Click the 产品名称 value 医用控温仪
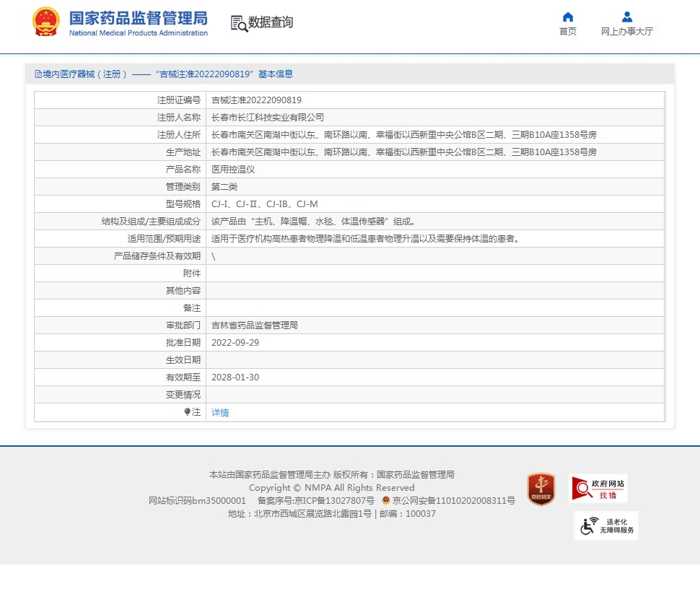 click(x=233, y=170)
